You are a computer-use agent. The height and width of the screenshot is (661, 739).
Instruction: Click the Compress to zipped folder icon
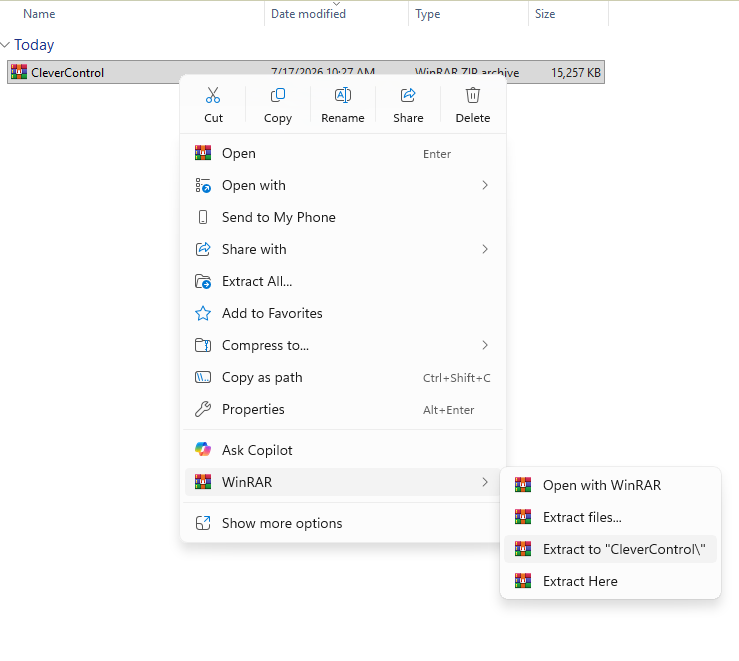coord(203,345)
